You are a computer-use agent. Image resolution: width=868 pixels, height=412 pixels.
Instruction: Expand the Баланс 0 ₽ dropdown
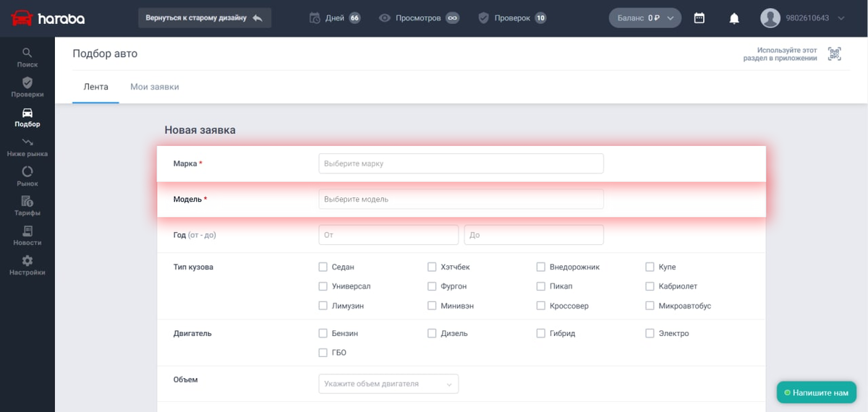coord(645,18)
